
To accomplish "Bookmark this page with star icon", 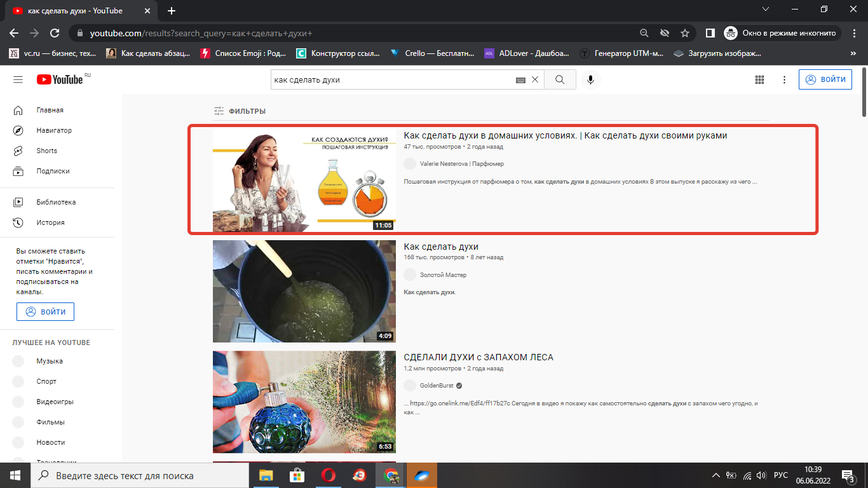I will (684, 33).
